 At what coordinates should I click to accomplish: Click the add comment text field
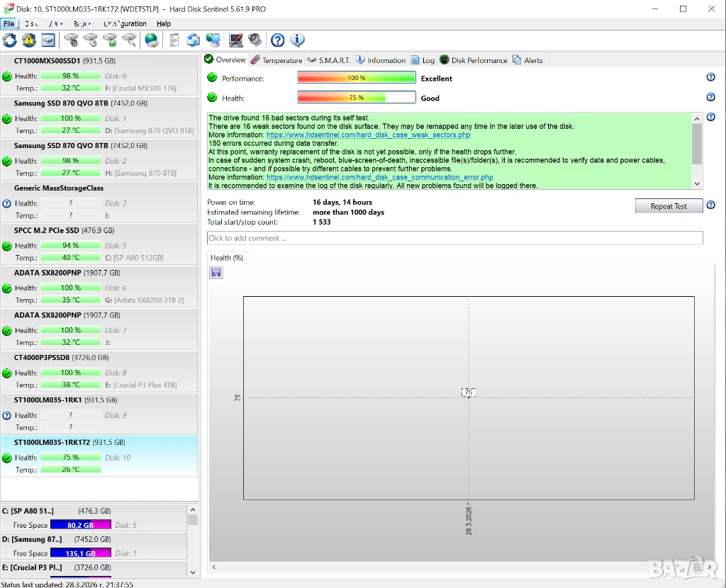pyautogui.click(x=454, y=238)
